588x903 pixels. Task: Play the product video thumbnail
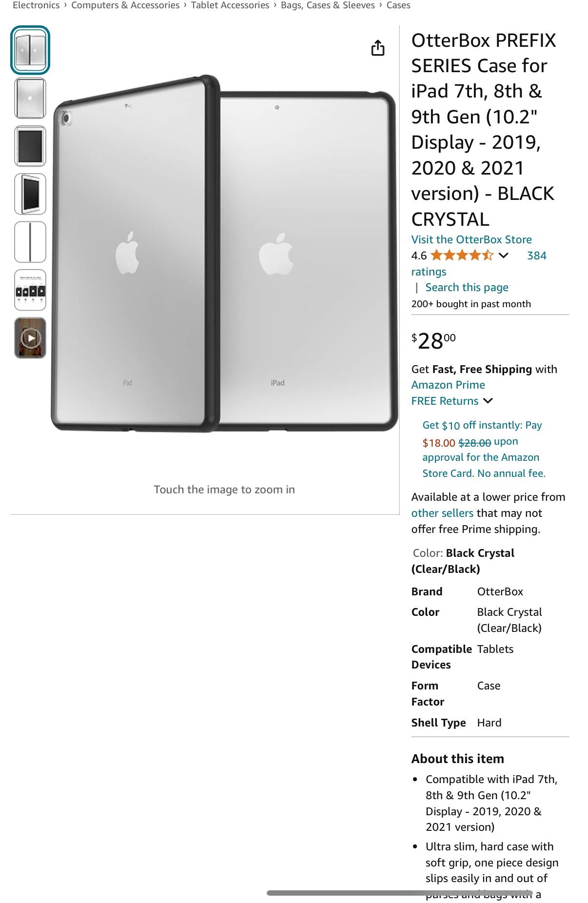tap(30, 338)
